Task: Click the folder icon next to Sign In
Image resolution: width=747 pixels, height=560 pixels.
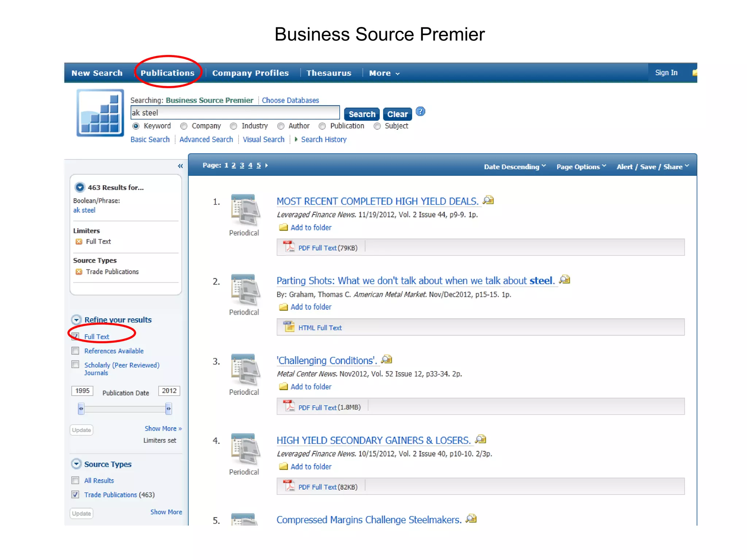Action: tap(694, 73)
